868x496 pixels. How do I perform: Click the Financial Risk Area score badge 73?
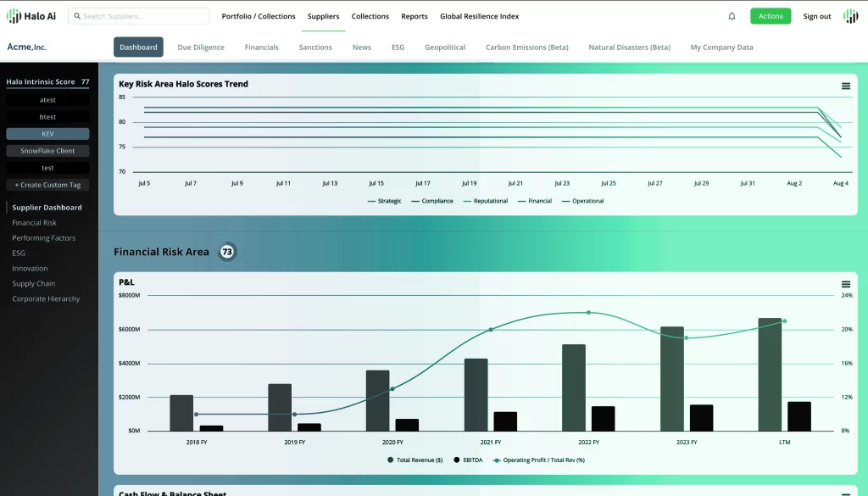226,252
